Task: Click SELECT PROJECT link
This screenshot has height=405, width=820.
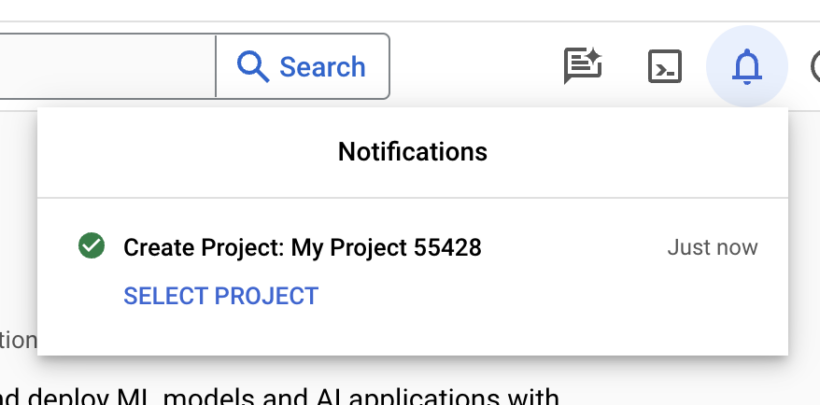Action: pyautogui.click(x=221, y=296)
